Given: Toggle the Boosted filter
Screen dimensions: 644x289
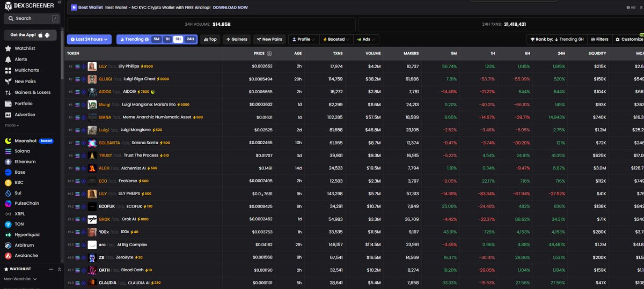Looking at the screenshot, I should (x=335, y=39).
